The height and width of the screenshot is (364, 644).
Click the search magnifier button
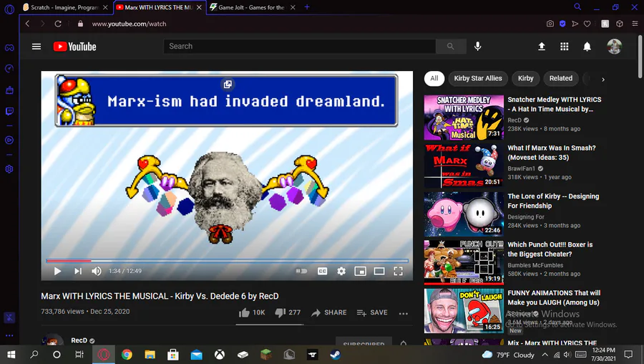451,47
